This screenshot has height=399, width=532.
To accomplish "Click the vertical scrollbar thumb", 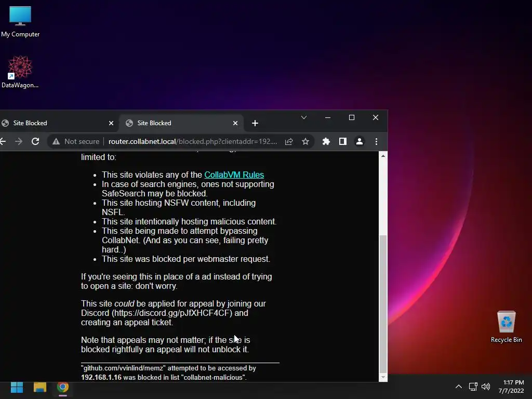I will pos(383,303).
